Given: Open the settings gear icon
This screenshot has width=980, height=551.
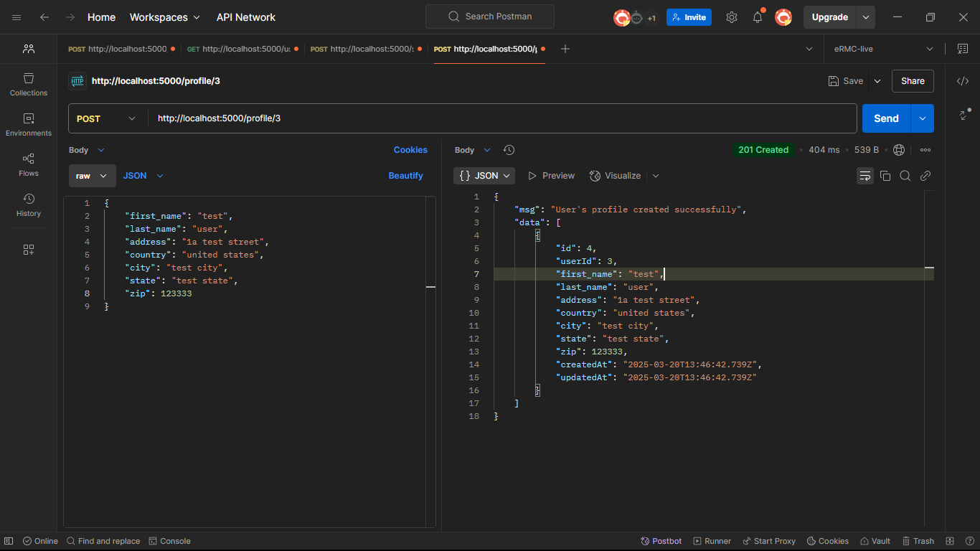Looking at the screenshot, I should 731,17.
